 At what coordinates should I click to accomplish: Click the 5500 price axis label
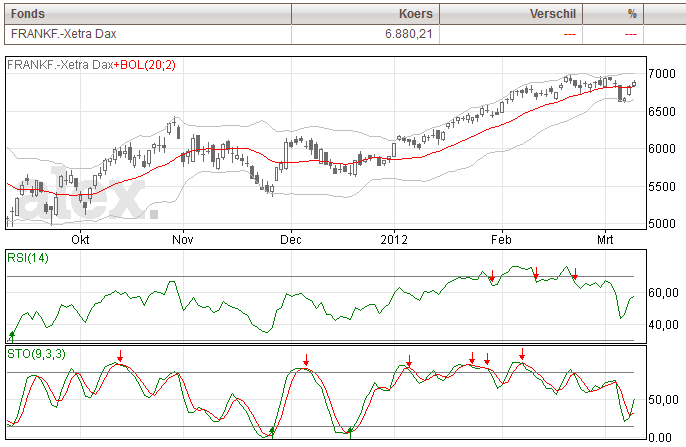(x=662, y=187)
